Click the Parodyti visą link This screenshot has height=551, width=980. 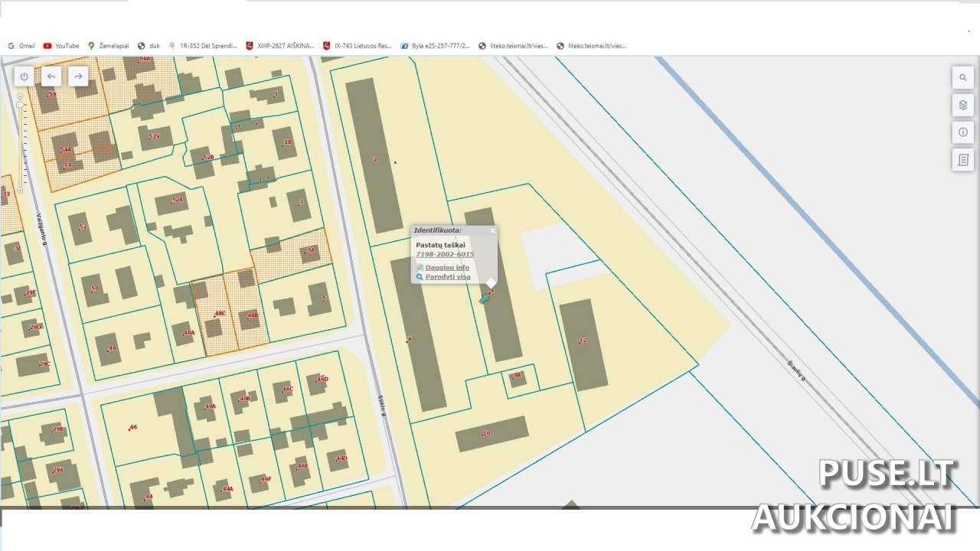coord(448,277)
